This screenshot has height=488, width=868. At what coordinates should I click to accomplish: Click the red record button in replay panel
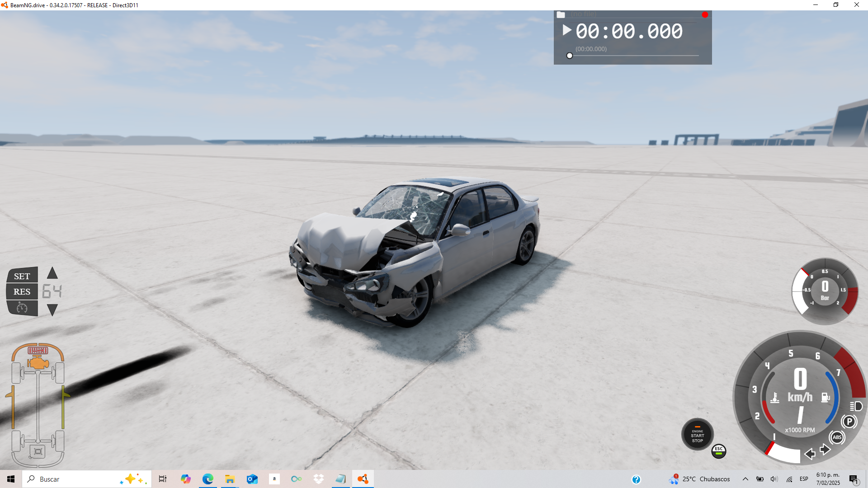pos(705,15)
